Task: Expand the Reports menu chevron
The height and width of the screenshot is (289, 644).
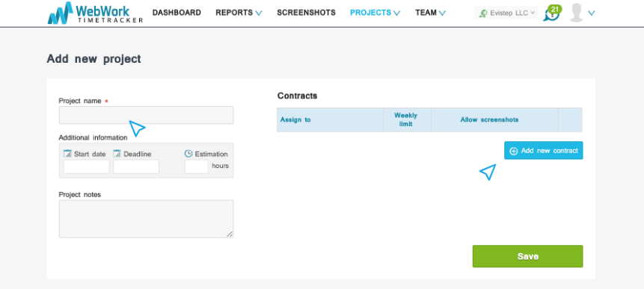Action: (x=258, y=13)
